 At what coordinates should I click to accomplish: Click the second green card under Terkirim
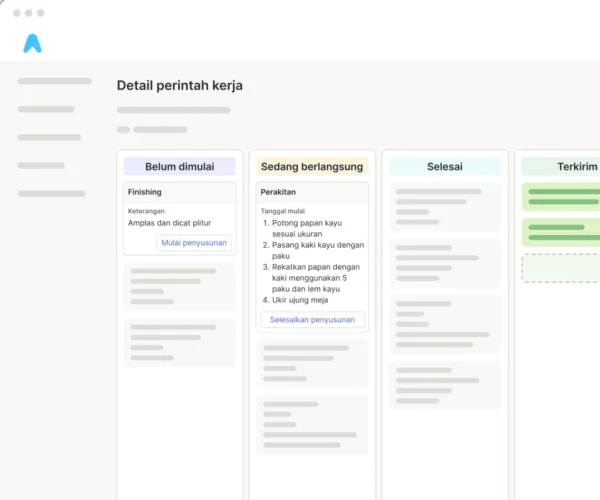(561, 232)
